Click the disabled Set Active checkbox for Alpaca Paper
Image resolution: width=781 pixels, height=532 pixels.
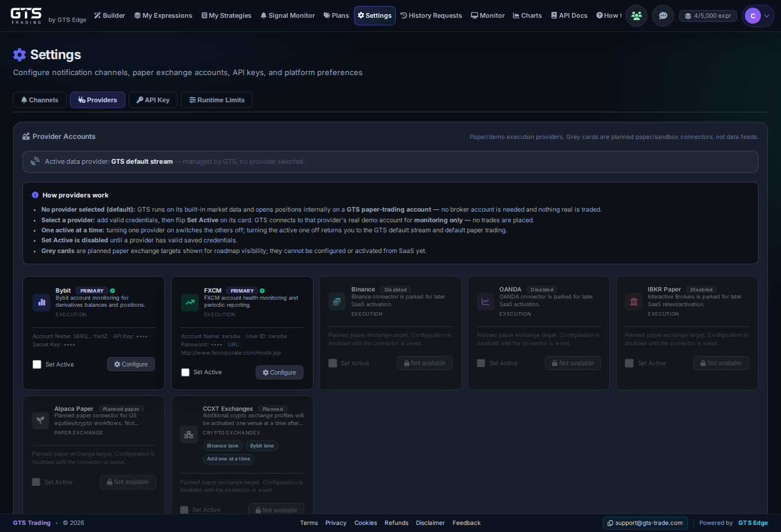click(36, 482)
